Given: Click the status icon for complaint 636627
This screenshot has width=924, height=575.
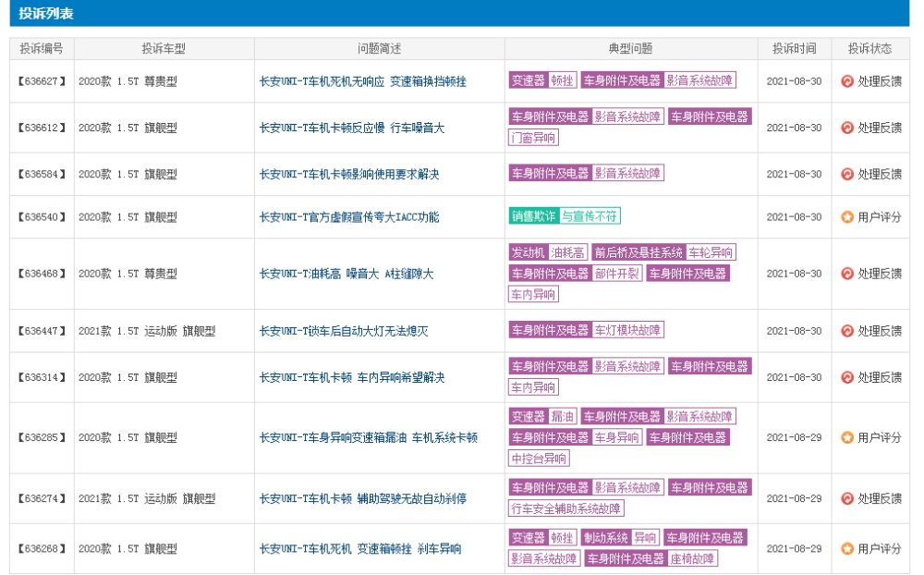Looking at the screenshot, I should pos(846,81).
